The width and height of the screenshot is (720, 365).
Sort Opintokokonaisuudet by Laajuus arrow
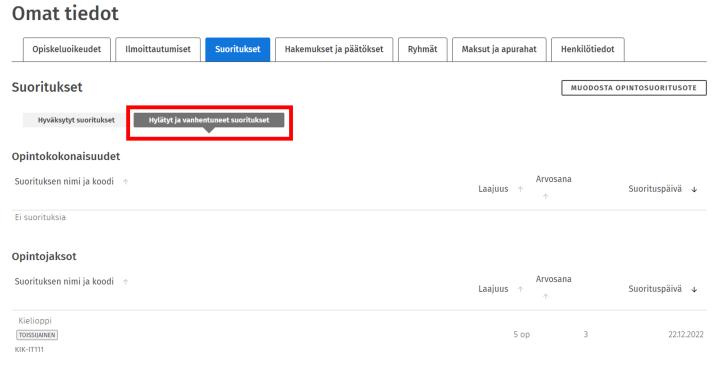coord(520,189)
